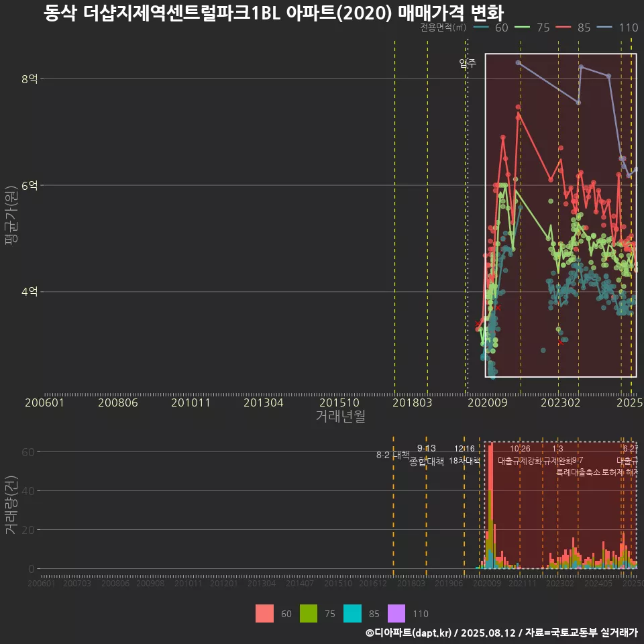Click the '1·3' policy date annotation
The width and height of the screenshot is (644, 644).
pyautogui.click(x=557, y=449)
